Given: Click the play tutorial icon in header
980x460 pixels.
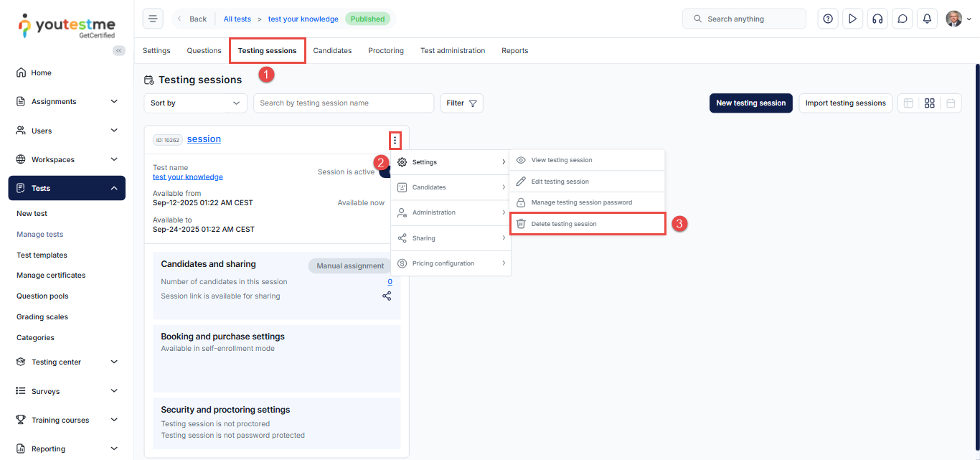Looking at the screenshot, I should coord(852,19).
